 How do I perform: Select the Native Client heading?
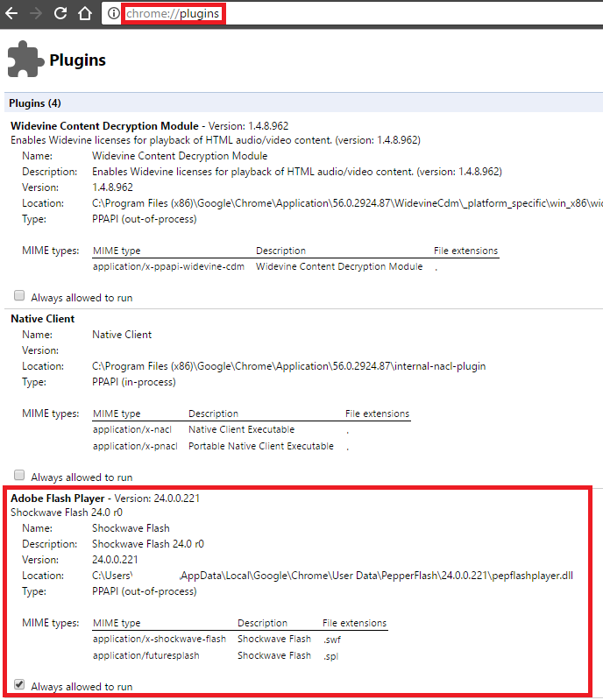[x=43, y=319]
